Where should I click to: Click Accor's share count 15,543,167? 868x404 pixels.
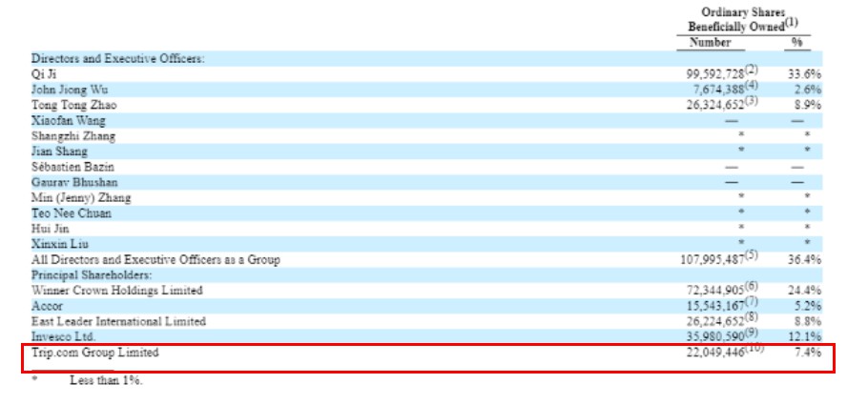coord(715,306)
